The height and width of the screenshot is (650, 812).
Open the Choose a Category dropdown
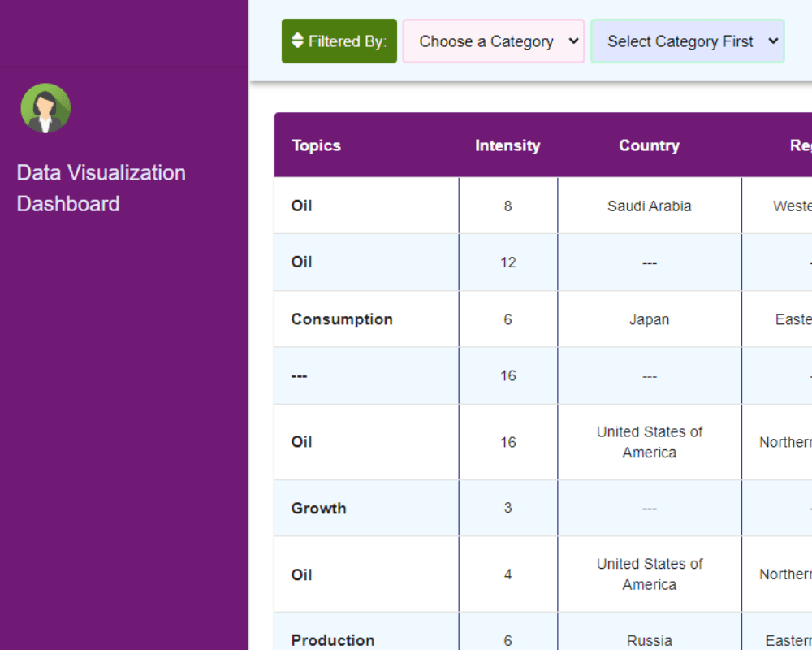tap(494, 41)
